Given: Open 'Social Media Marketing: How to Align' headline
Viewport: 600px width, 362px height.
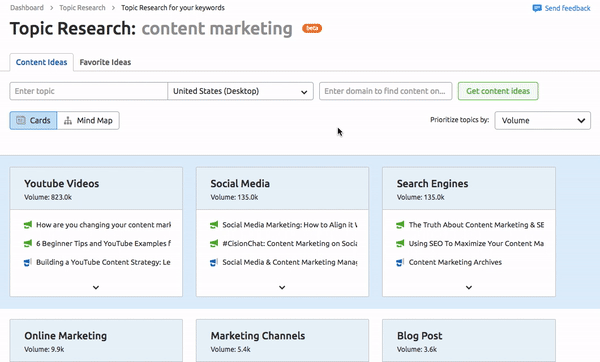Looking at the screenshot, I should (290, 225).
